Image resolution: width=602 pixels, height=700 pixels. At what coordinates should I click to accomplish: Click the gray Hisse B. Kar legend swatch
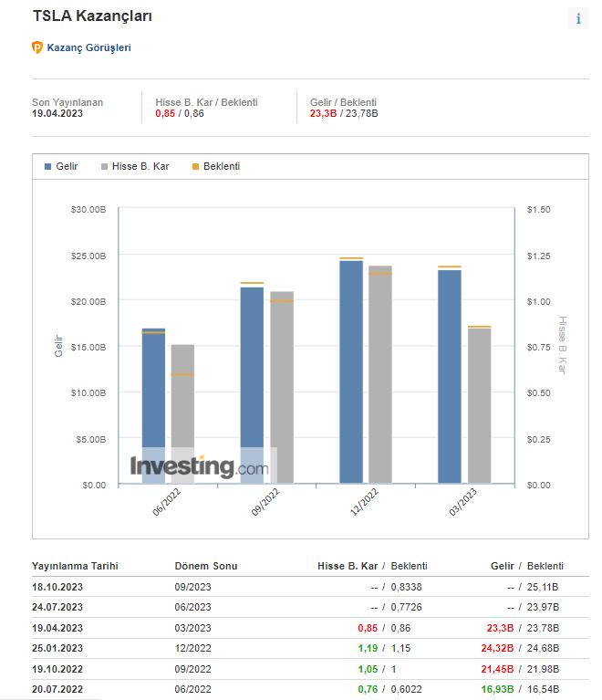pyautogui.click(x=104, y=166)
